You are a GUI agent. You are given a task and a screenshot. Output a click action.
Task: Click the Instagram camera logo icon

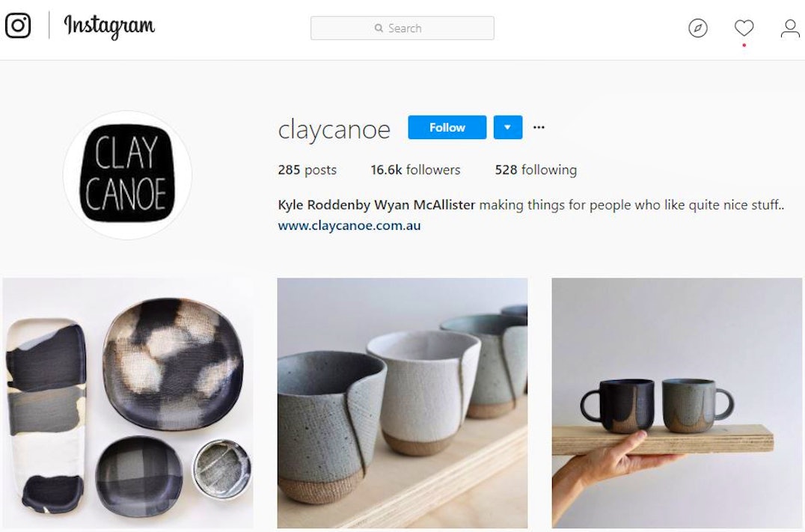click(18, 25)
